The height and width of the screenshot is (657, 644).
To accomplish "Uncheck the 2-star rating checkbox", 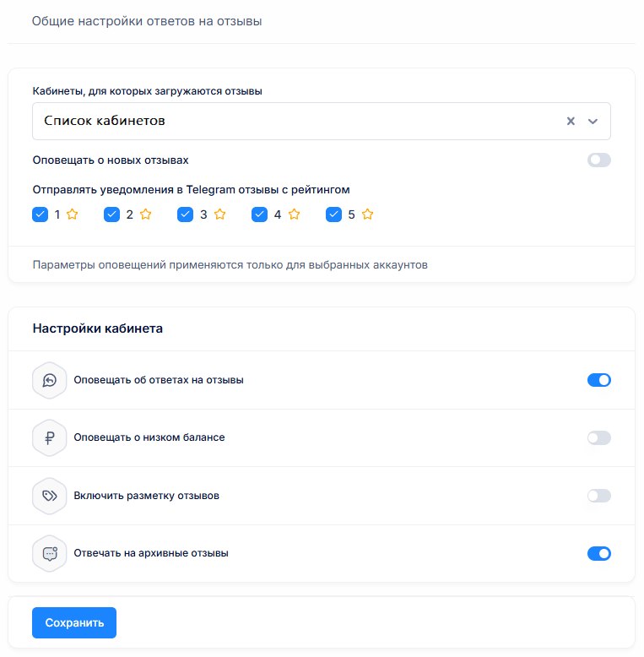I will pos(111,214).
